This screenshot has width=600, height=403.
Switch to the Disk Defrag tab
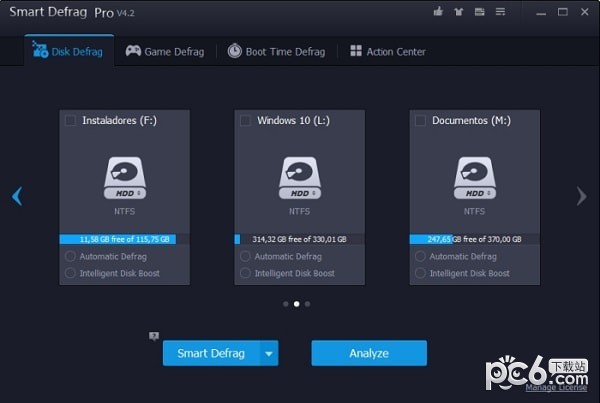tap(69, 51)
